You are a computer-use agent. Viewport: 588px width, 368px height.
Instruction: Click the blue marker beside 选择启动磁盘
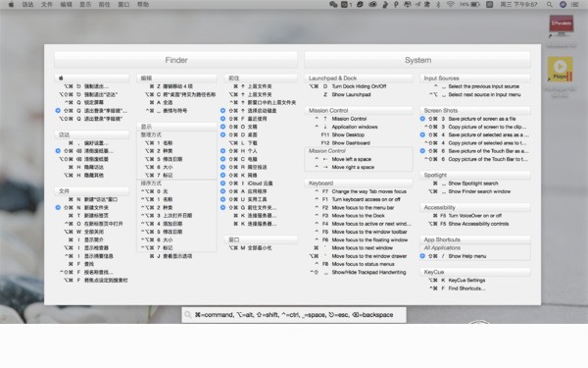click(x=222, y=110)
